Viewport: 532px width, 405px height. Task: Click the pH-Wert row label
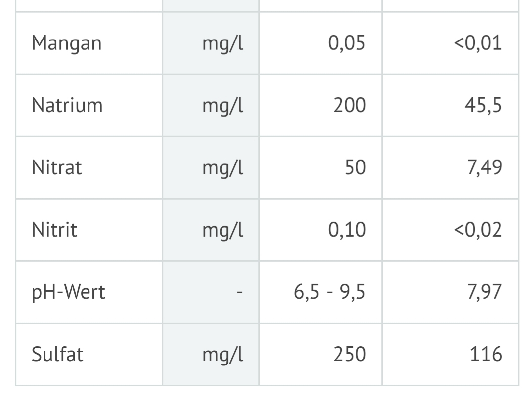pyautogui.click(x=68, y=292)
